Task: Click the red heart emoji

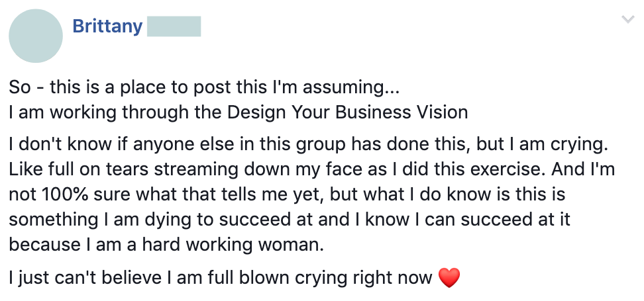Action: click(x=449, y=279)
